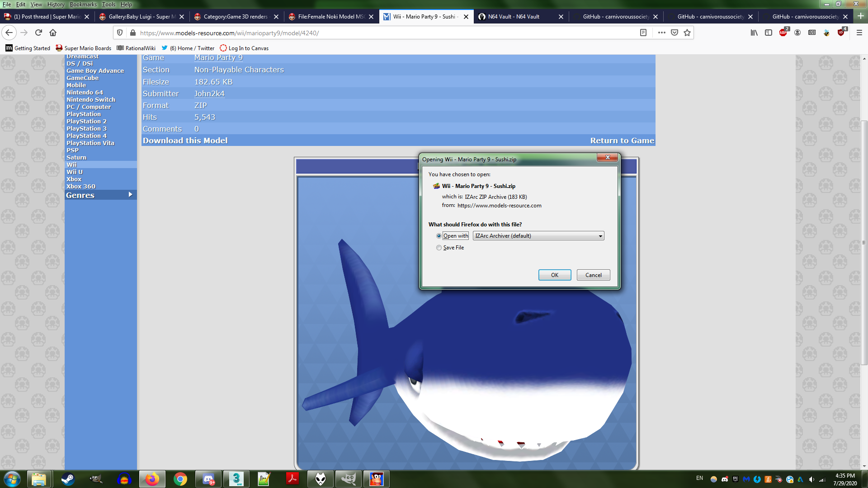The image size is (868, 488).
Task: Open Discord from taskbar
Action: point(208,479)
